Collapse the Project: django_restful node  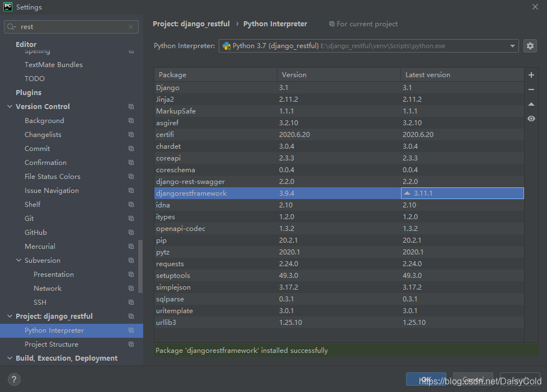(x=10, y=317)
